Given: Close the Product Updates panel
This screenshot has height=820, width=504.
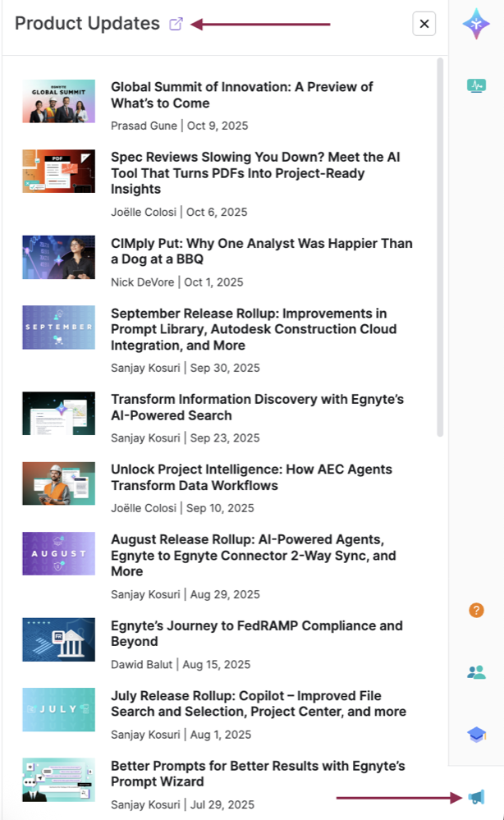Looking at the screenshot, I should pyautogui.click(x=424, y=24).
